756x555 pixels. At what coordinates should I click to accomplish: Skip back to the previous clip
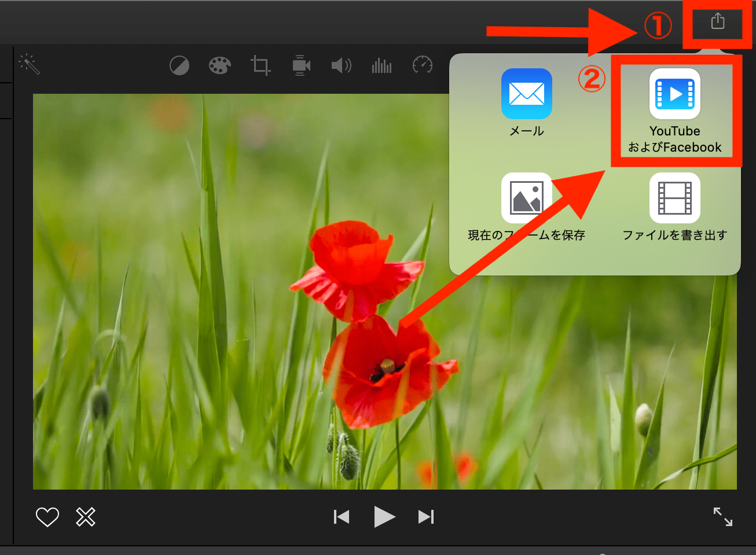(x=342, y=517)
